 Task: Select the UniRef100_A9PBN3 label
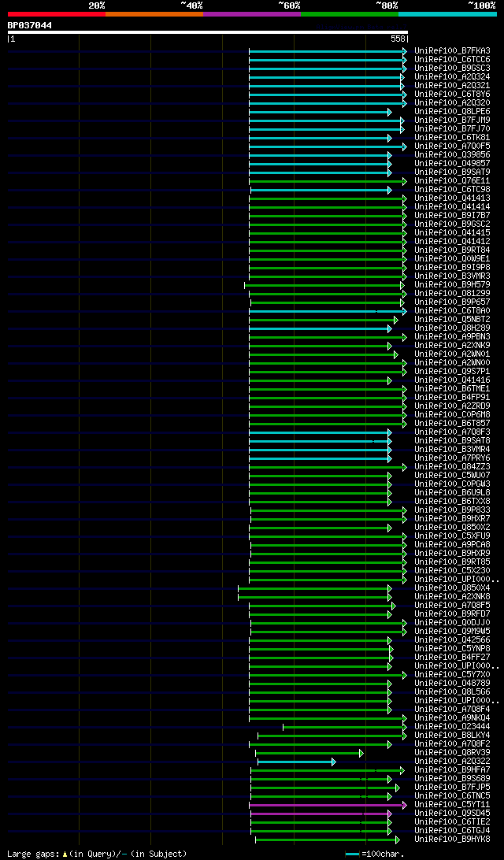click(x=453, y=337)
